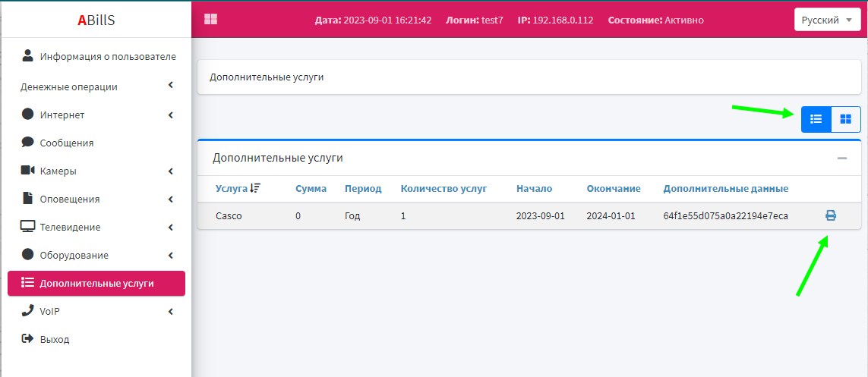Image resolution: width=868 pixels, height=377 pixels.
Task: Expand the Телевидение submenu chevron
Action: point(171,228)
